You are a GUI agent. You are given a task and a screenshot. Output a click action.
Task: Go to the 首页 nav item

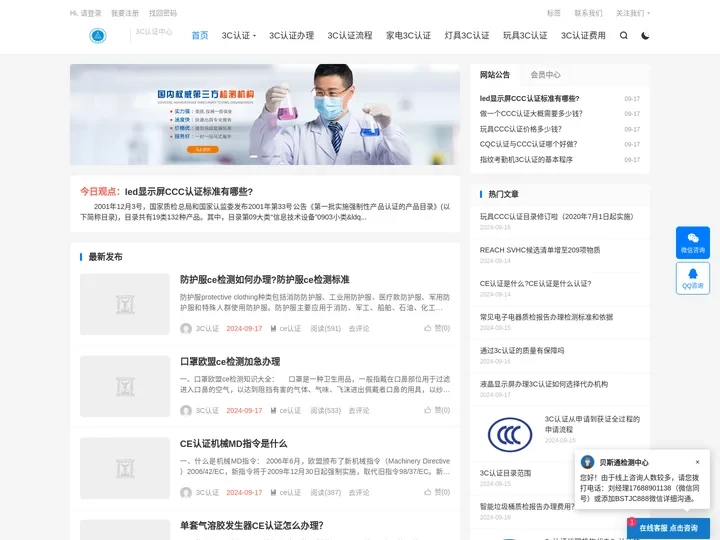click(200, 35)
